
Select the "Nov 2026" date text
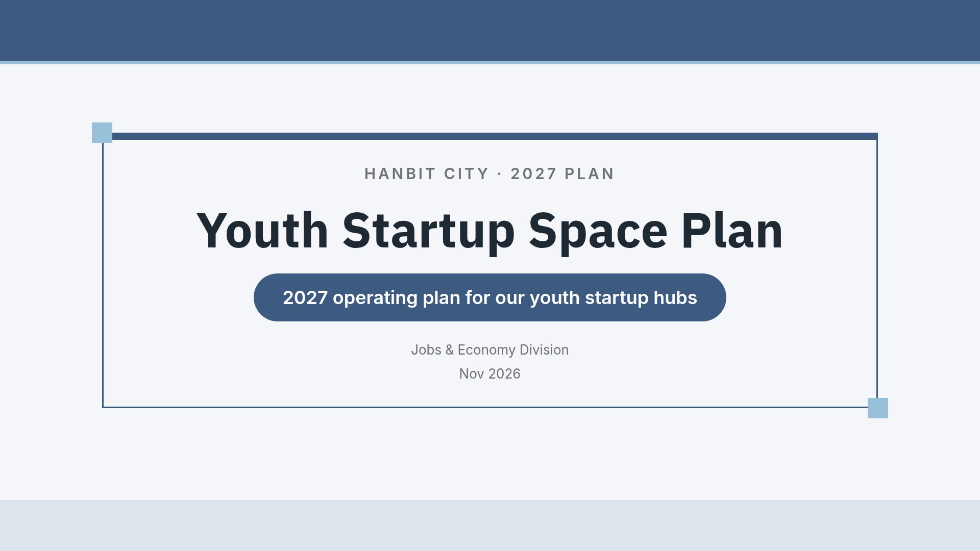(490, 374)
